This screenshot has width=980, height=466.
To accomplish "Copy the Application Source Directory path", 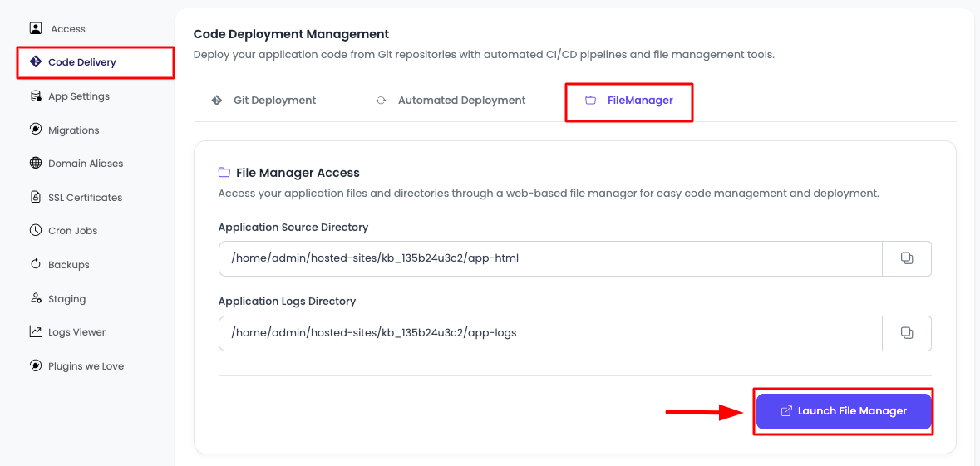I will (906, 258).
